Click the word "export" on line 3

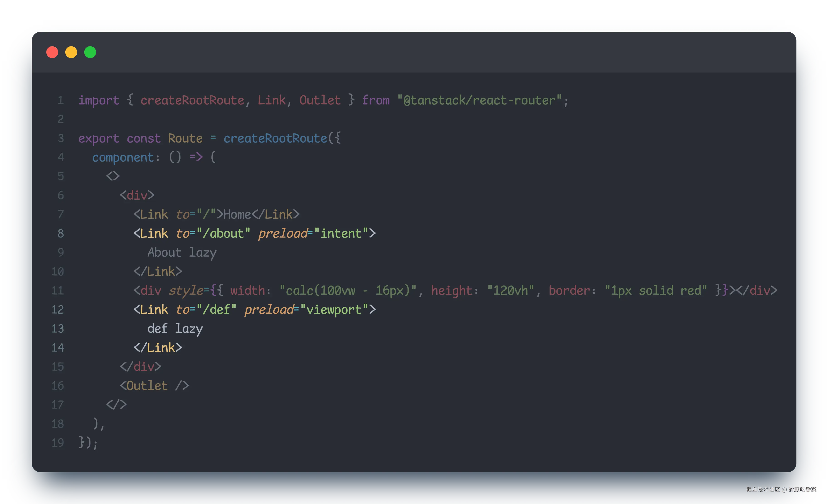pos(99,138)
